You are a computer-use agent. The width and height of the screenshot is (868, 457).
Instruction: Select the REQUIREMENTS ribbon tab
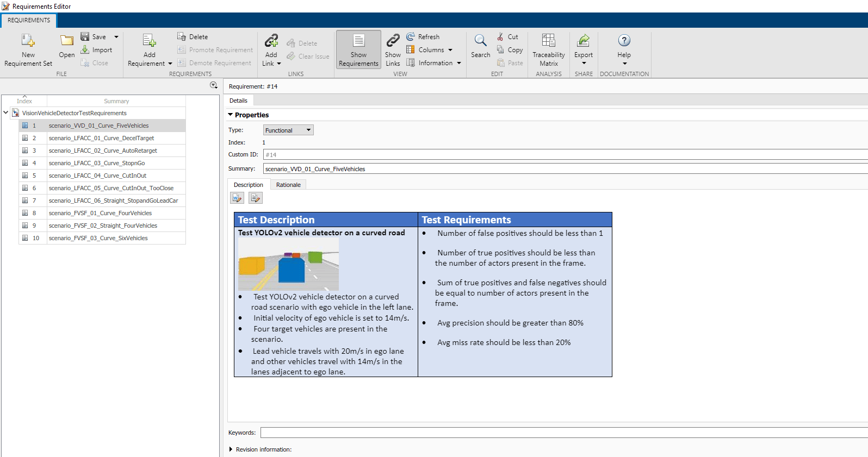coord(29,20)
